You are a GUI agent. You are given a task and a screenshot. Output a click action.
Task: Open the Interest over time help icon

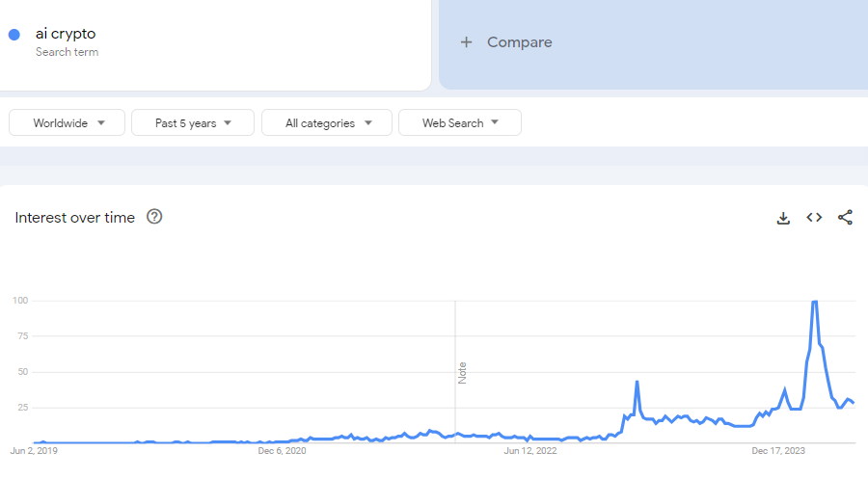click(x=154, y=217)
